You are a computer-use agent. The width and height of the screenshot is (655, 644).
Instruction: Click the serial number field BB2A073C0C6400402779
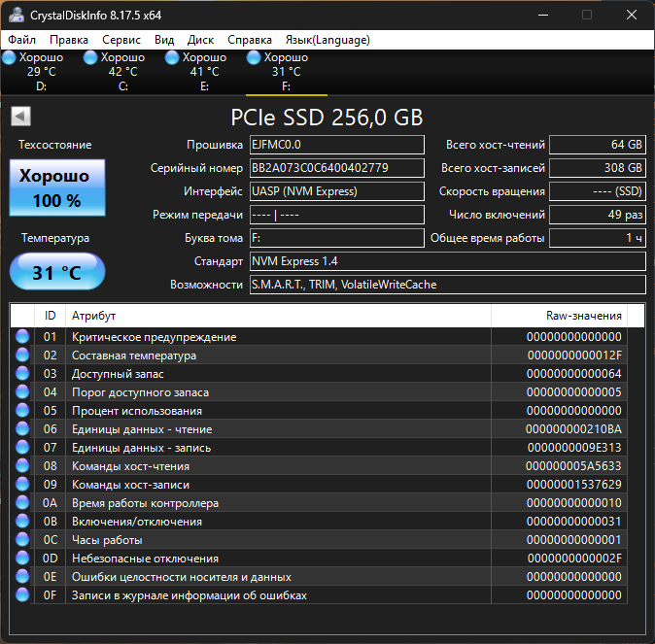tap(336, 168)
